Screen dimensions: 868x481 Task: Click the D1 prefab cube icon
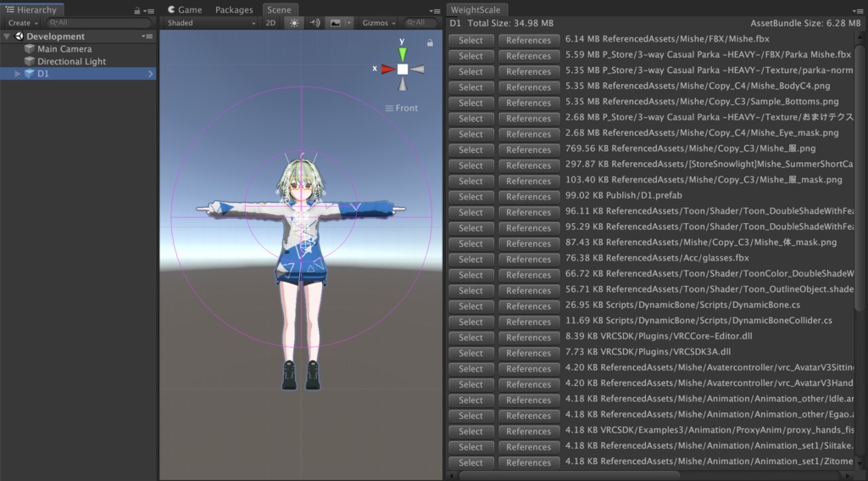point(30,74)
